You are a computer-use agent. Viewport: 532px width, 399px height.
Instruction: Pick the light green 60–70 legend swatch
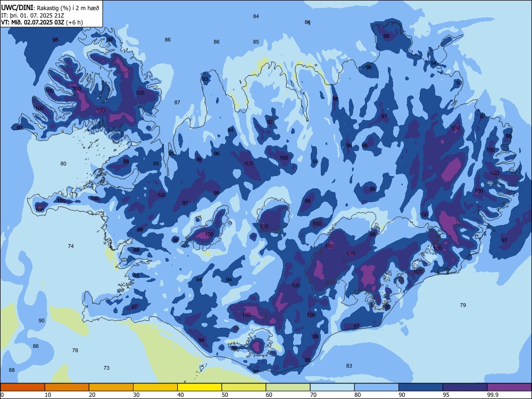point(288,387)
